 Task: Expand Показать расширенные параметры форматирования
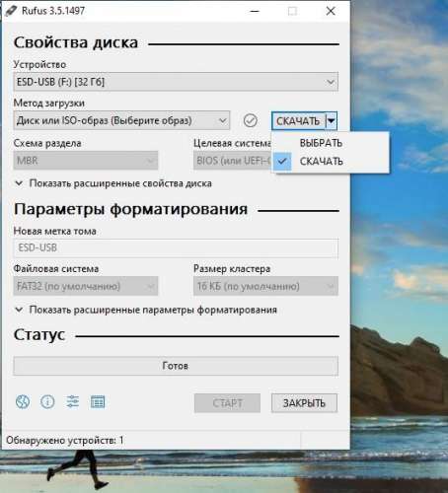146,310
